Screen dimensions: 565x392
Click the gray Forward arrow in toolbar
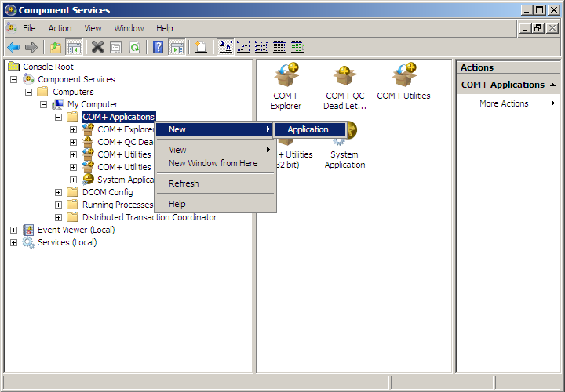click(31, 47)
